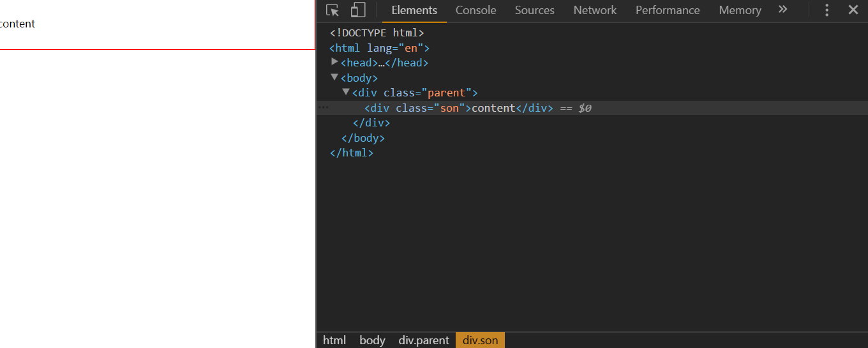
Task: Collapse the div class parent node
Action: click(x=346, y=93)
